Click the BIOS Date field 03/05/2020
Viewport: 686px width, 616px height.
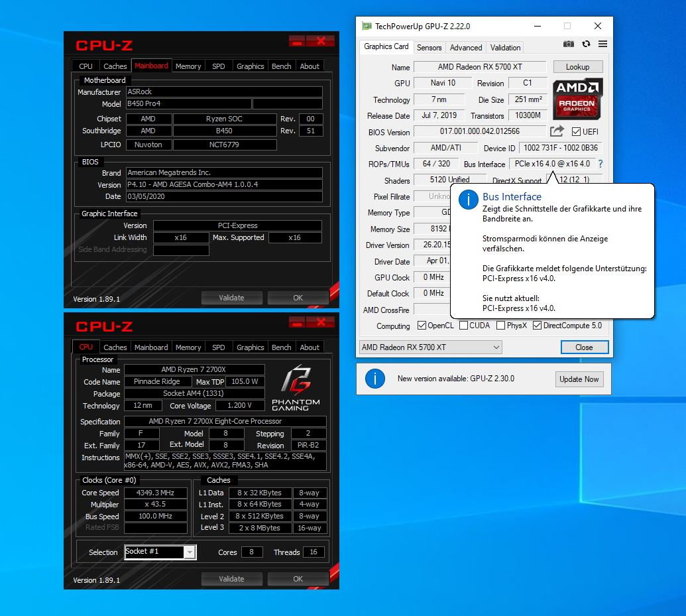tap(225, 196)
